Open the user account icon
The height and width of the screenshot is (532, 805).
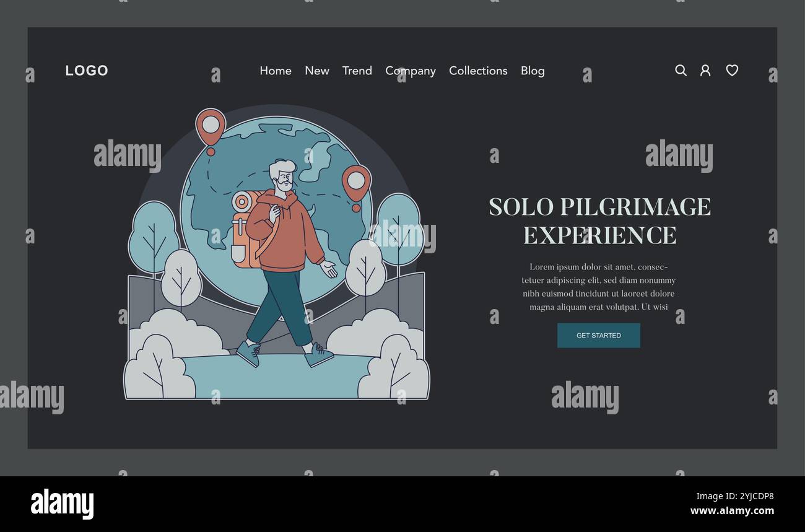(705, 71)
